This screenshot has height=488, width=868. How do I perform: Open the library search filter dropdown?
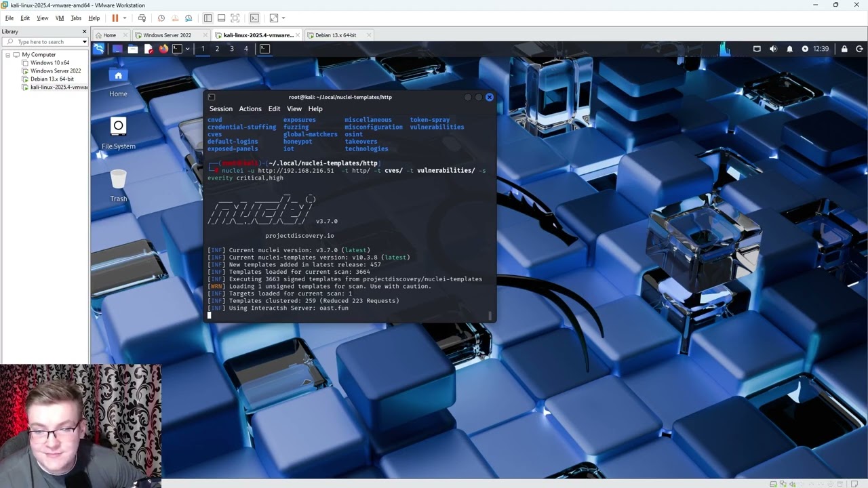84,42
